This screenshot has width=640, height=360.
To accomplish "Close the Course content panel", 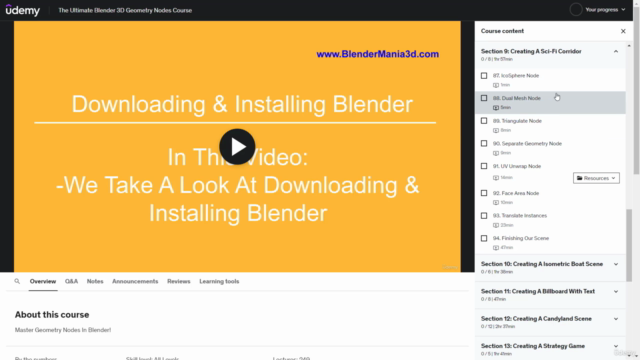I will 623,31.
